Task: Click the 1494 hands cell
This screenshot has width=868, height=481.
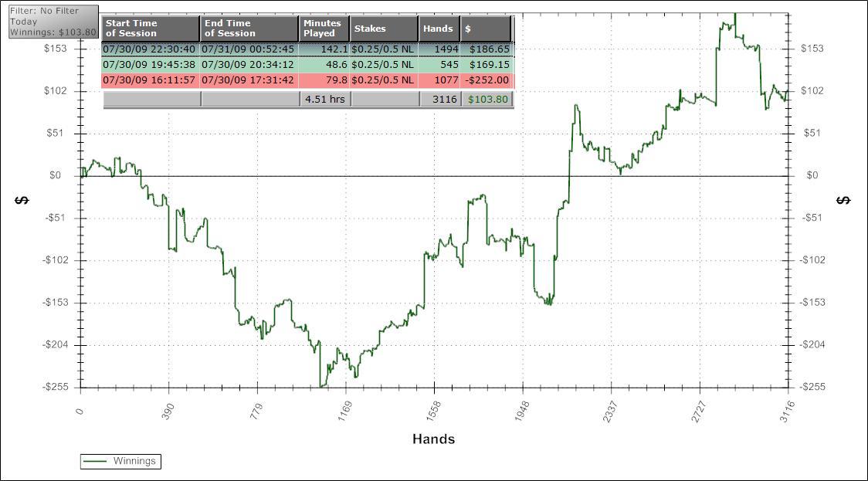Action: [x=439, y=49]
